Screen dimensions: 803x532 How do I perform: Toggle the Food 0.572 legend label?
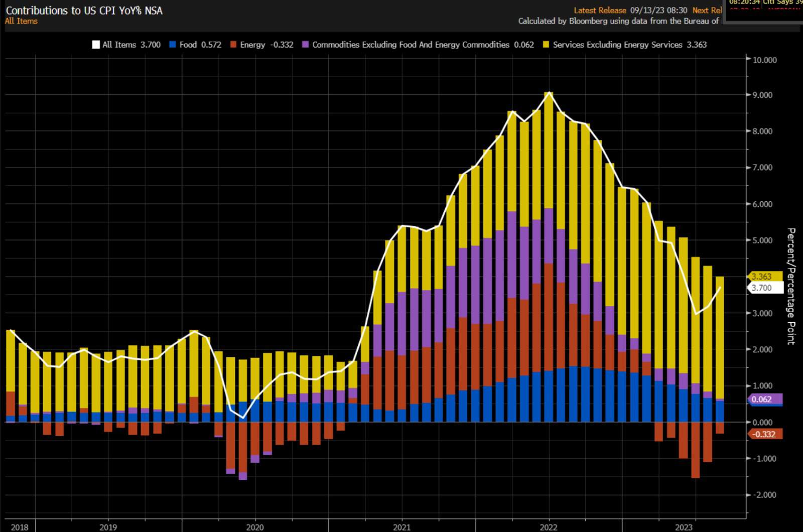pyautogui.click(x=200, y=45)
